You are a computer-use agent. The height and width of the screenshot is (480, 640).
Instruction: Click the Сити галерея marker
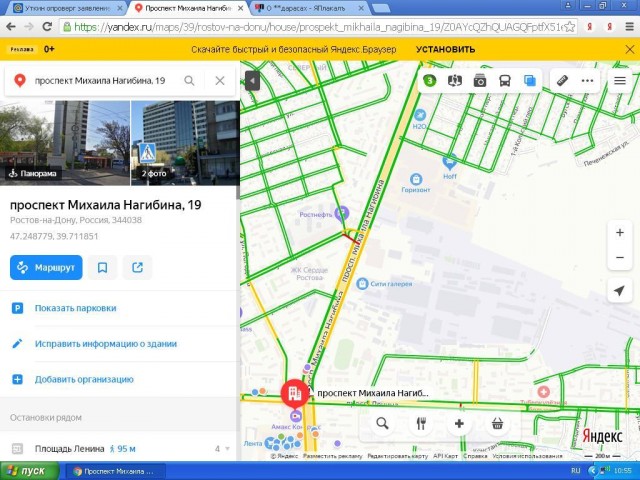tap(362, 283)
